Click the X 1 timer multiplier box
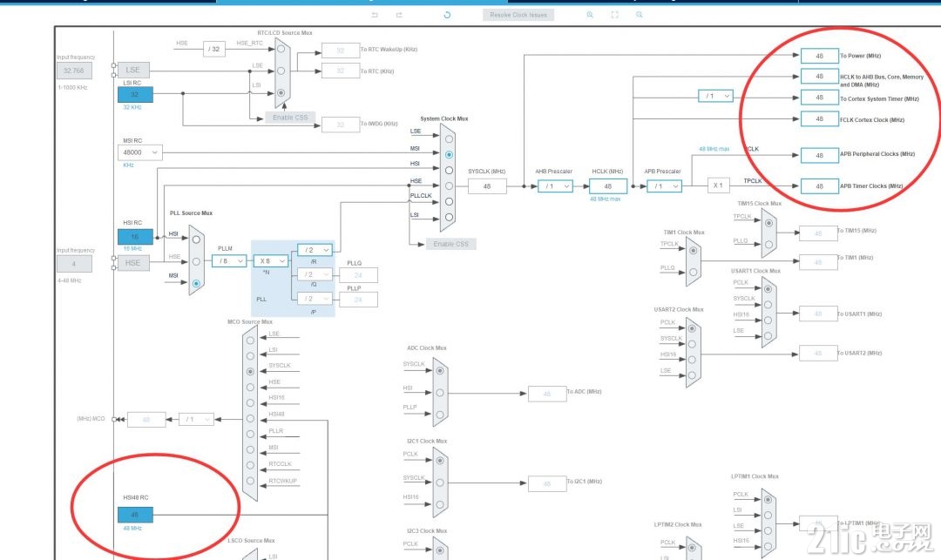 [718, 186]
